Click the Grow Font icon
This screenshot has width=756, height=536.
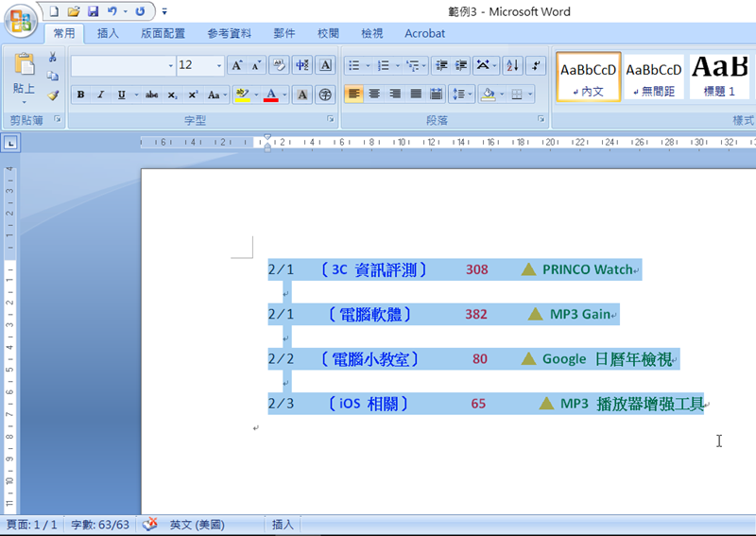point(236,65)
